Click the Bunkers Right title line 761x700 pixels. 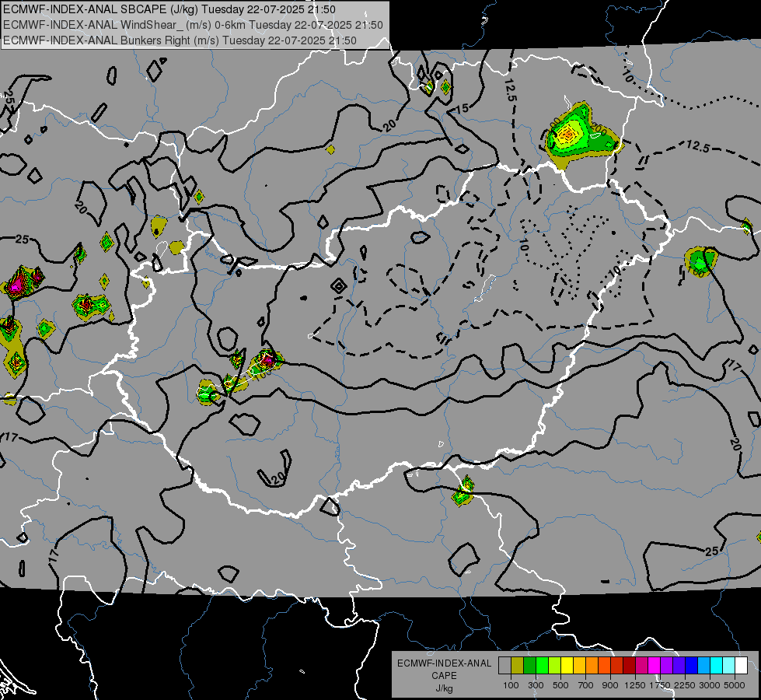180,40
